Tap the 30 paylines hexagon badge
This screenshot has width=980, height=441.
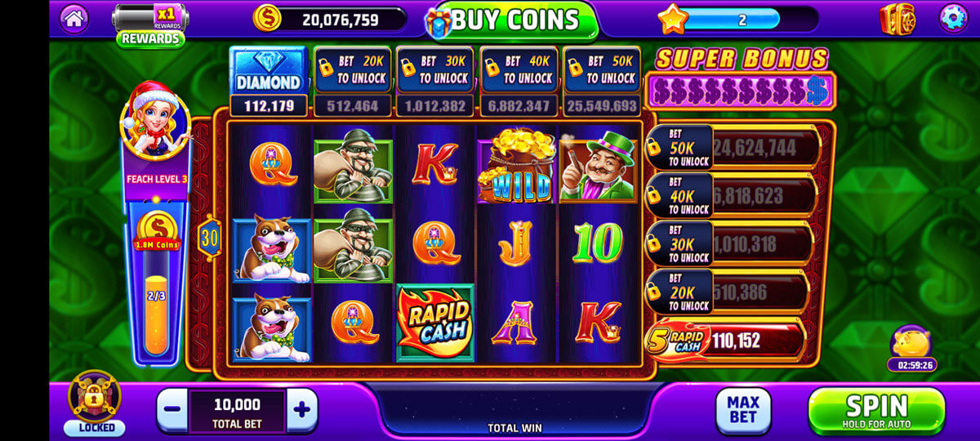(x=208, y=238)
